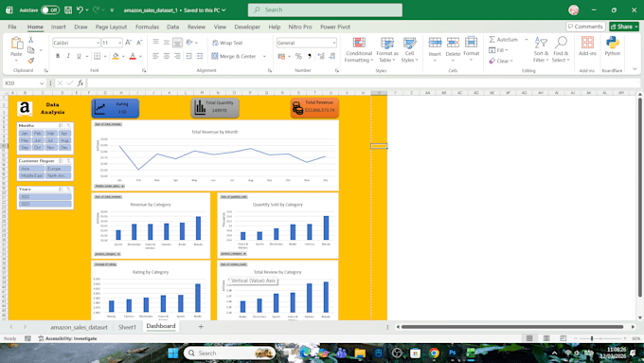The image size is (644, 363).
Task: Click the Insert cells icon
Action: tap(435, 43)
